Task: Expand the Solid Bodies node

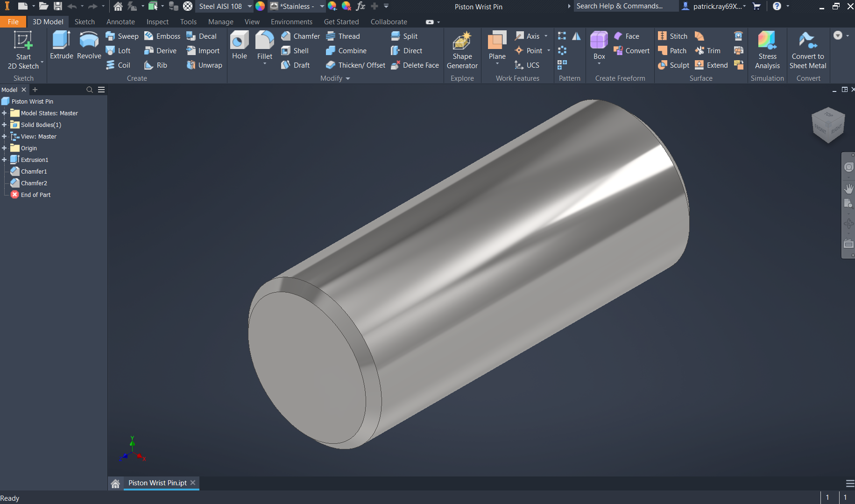Action: tap(4, 125)
